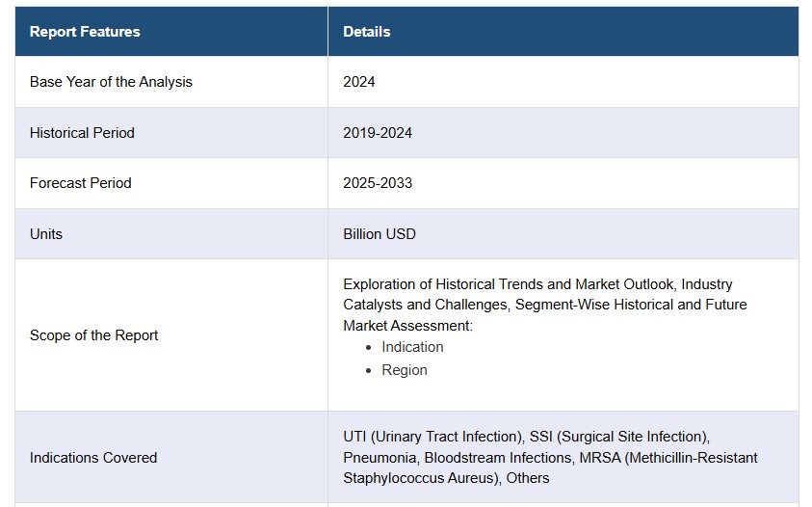Click the Billion USD units value
Screen dimensions: 812x507
click(x=380, y=234)
